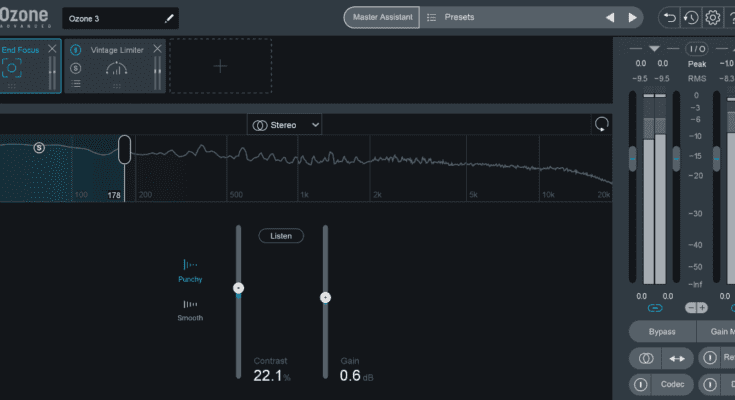Select the Smooth mode
Image resolution: width=735 pixels, height=400 pixels.
click(190, 310)
